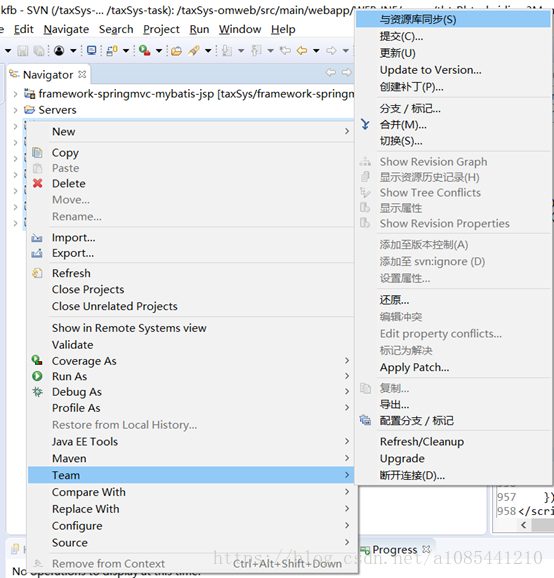The height and width of the screenshot is (578, 554).
Task: Click the green Run As icon
Action: (x=37, y=376)
